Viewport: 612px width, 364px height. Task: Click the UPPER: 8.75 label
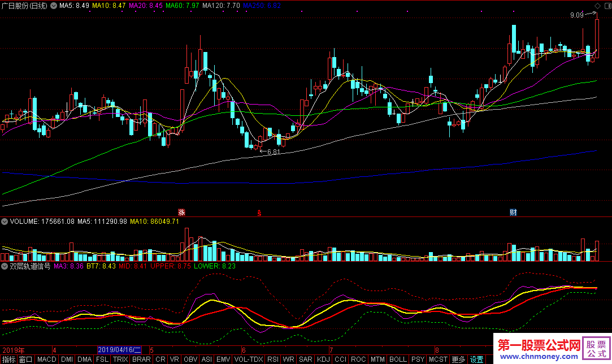coord(171,266)
